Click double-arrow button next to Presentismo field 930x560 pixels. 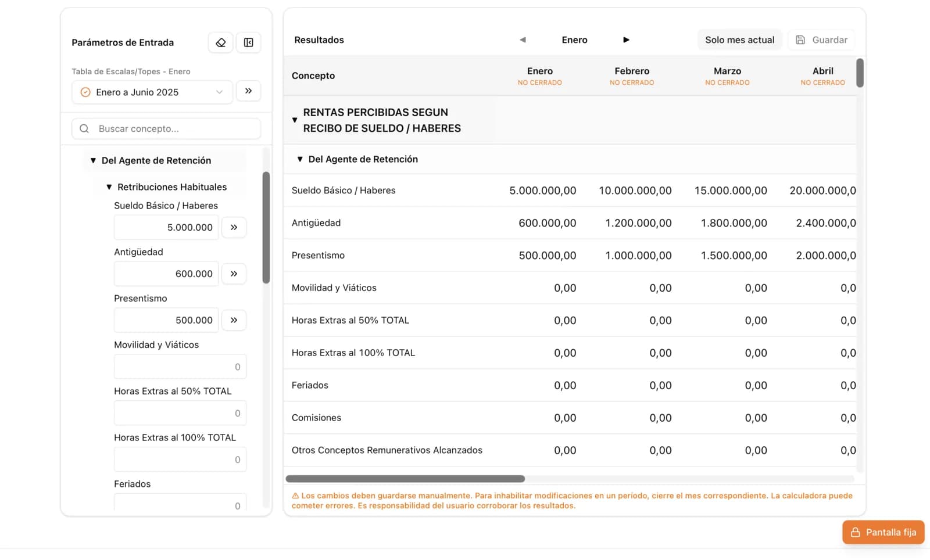click(x=234, y=320)
